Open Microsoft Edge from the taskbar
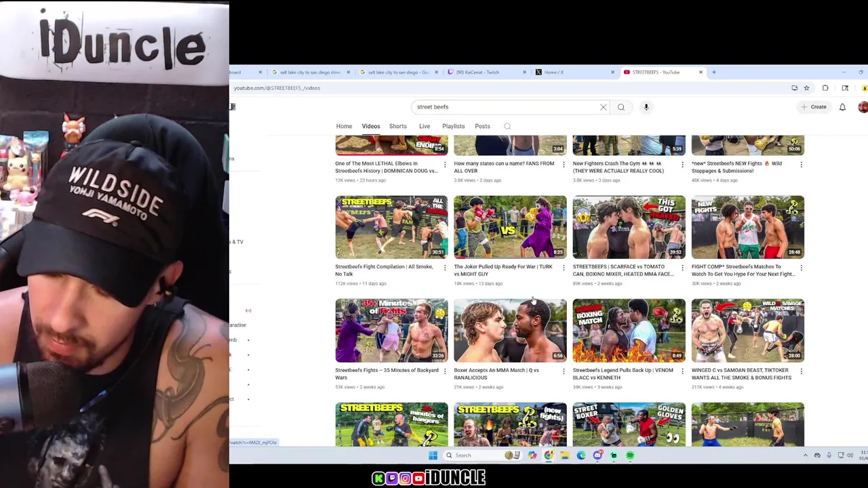This screenshot has width=868, height=488. [581, 455]
